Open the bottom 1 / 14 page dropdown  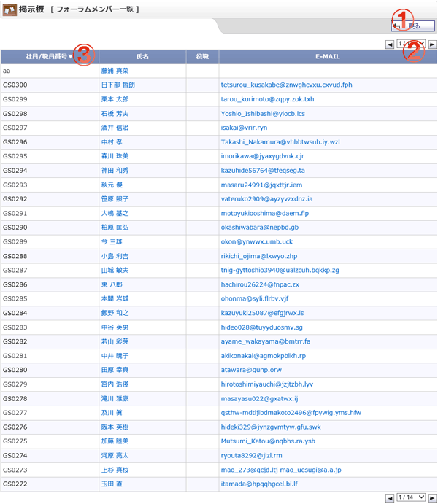[x=411, y=497]
